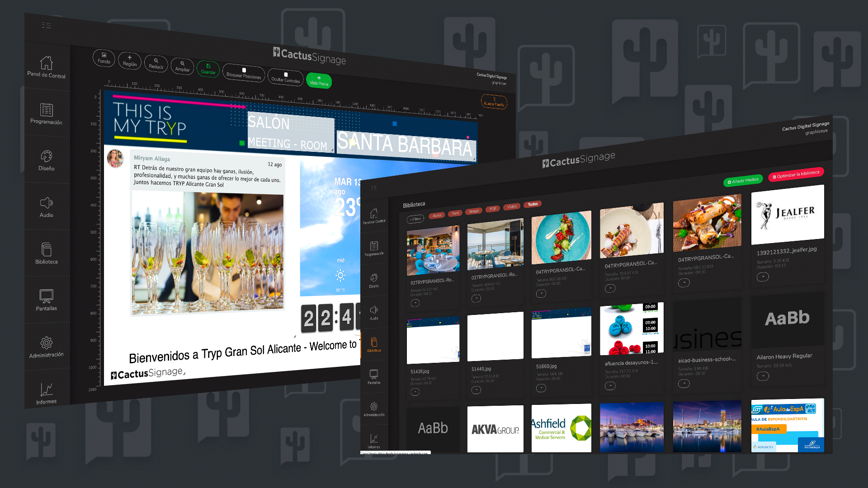Open Pantallas in the designer window sidebar
The width and height of the screenshot is (868, 488).
[46, 300]
